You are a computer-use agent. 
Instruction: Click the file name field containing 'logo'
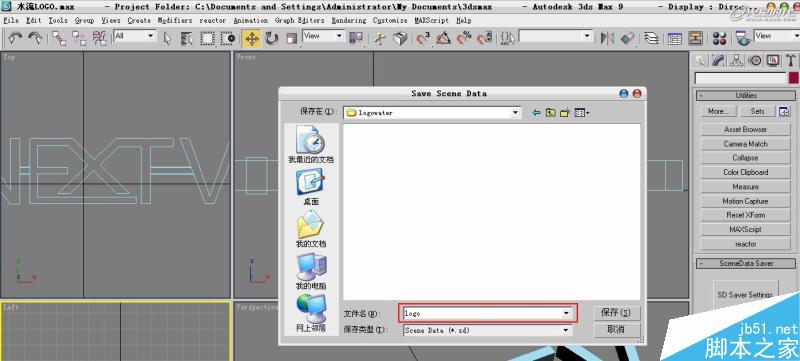[488, 313]
